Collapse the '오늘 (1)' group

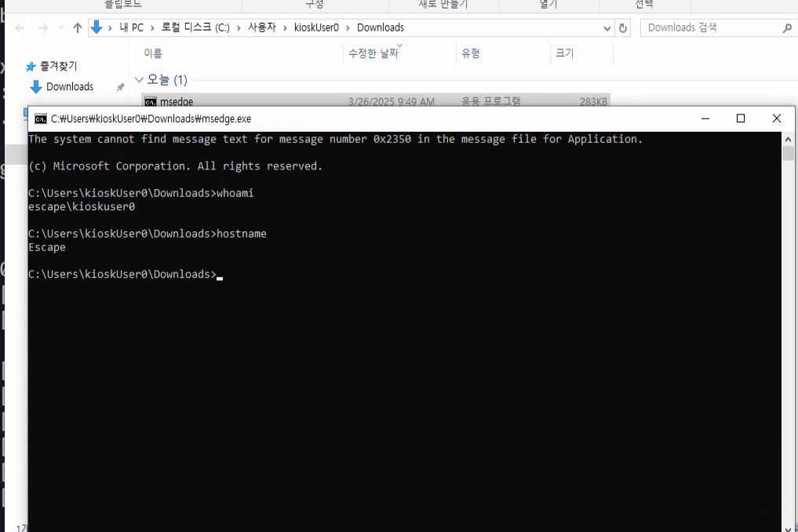(x=139, y=80)
